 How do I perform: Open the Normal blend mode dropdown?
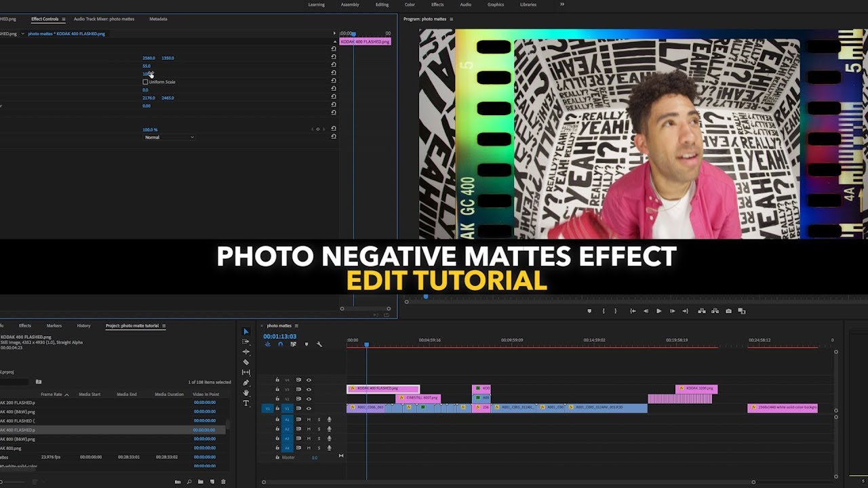(x=169, y=138)
